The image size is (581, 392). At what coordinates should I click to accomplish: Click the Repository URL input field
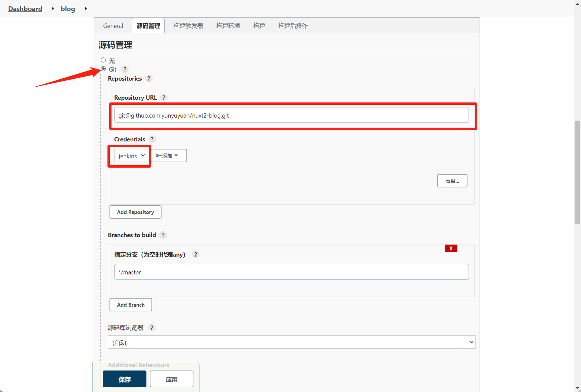pos(291,116)
